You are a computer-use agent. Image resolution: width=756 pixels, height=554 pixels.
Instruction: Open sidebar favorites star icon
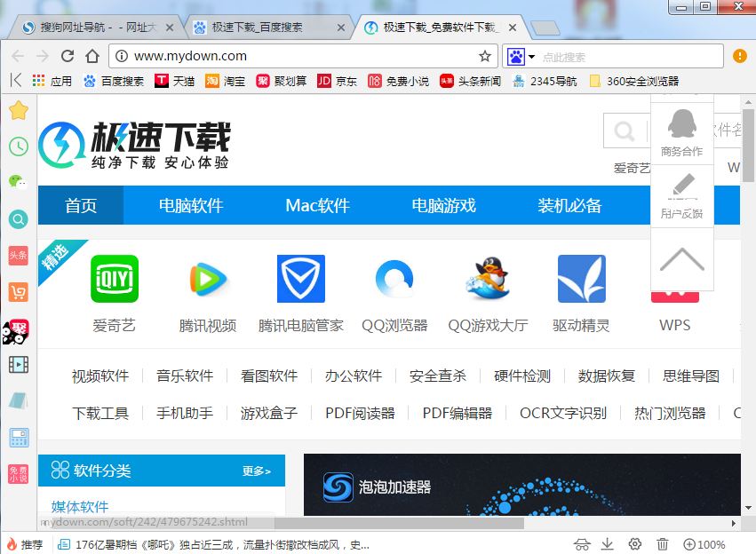click(19, 110)
